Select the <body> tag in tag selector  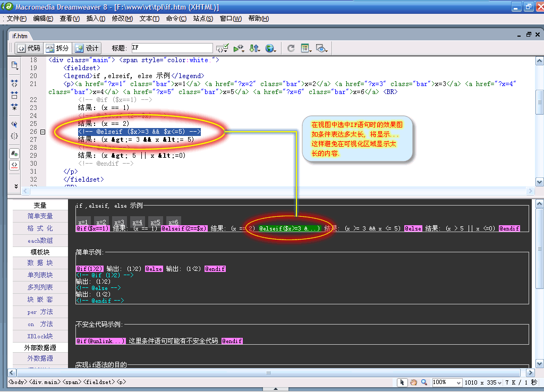point(18,382)
